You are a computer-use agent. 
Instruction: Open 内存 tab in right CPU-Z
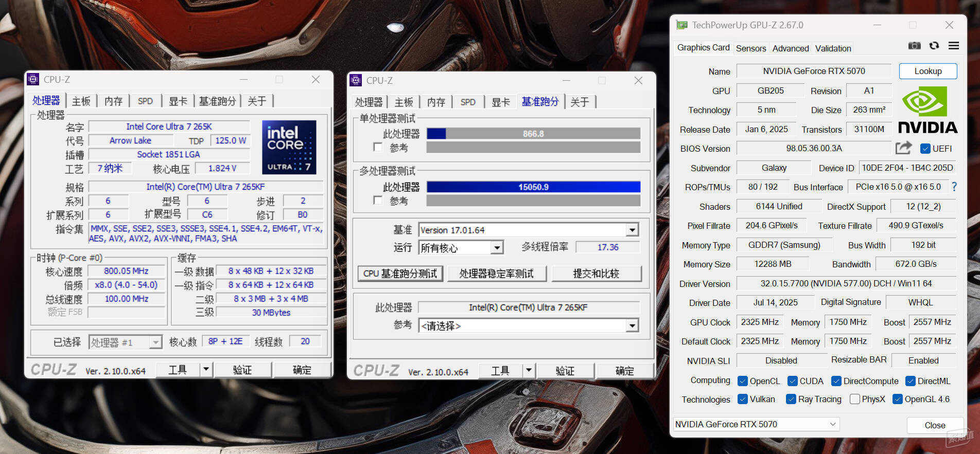436,102
